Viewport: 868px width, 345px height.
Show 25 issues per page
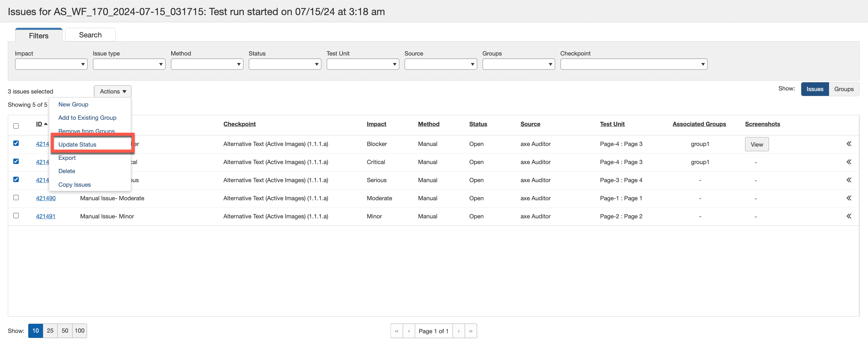tap(50, 331)
